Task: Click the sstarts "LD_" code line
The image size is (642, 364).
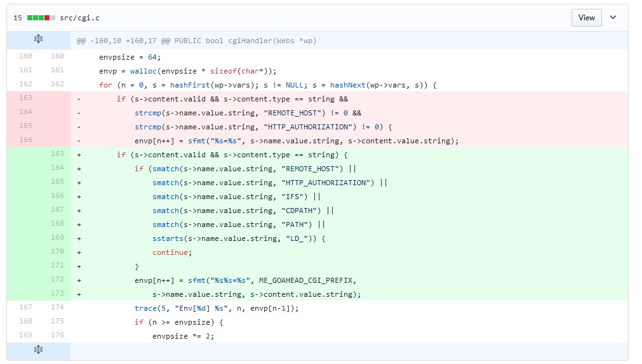Action: pos(238,238)
